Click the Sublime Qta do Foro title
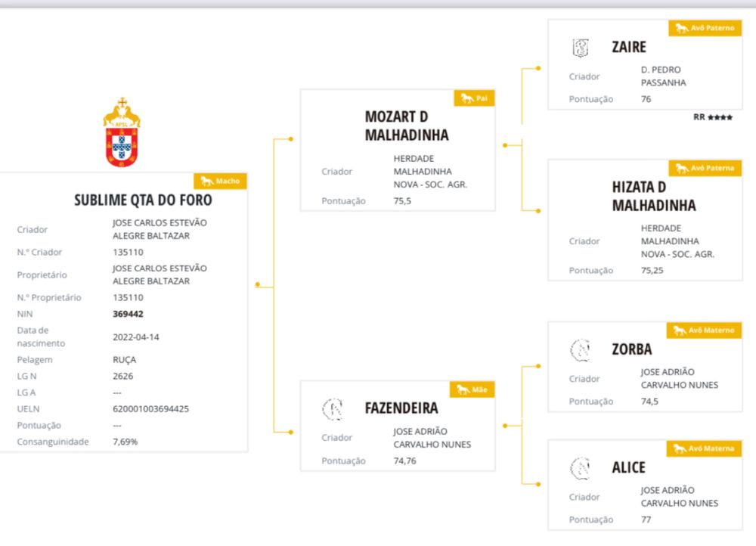Screen dimensions: 756x546 (x=143, y=200)
